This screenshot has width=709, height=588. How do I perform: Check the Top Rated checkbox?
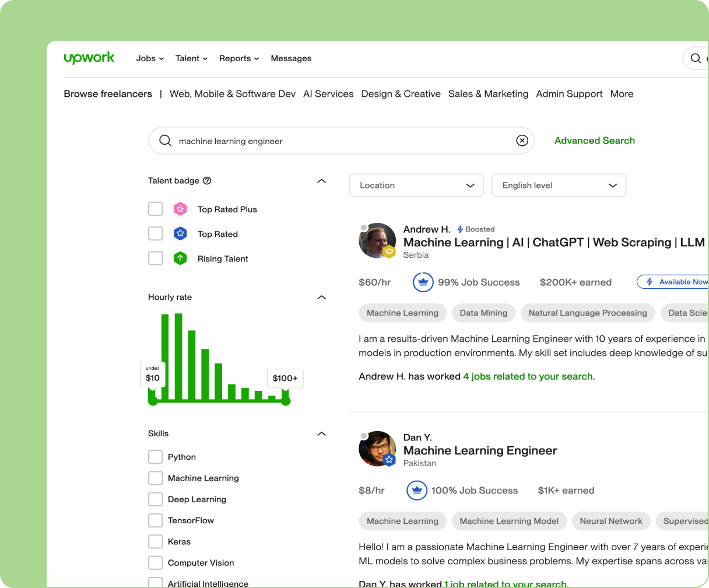pyautogui.click(x=156, y=234)
